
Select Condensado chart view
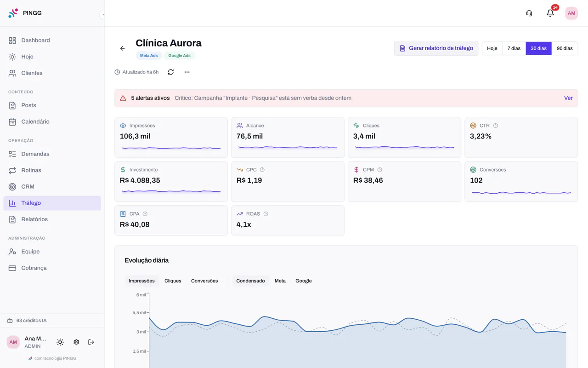pos(250,281)
